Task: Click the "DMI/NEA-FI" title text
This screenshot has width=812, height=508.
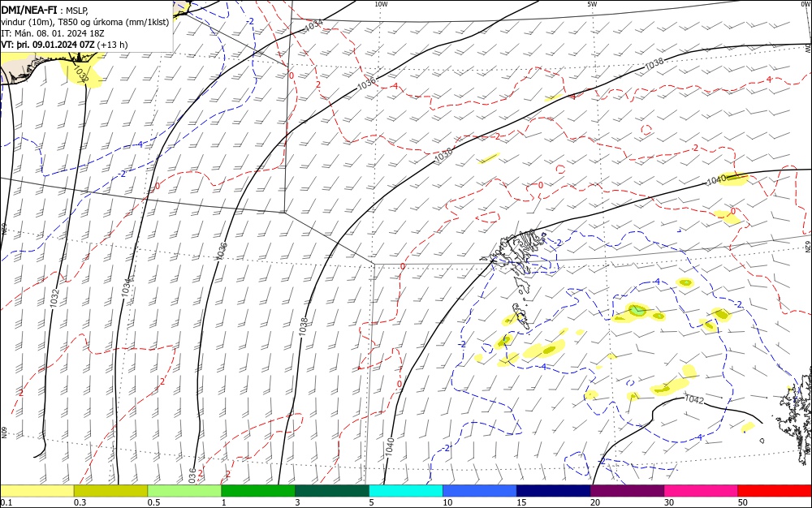Action: pyautogui.click(x=29, y=11)
